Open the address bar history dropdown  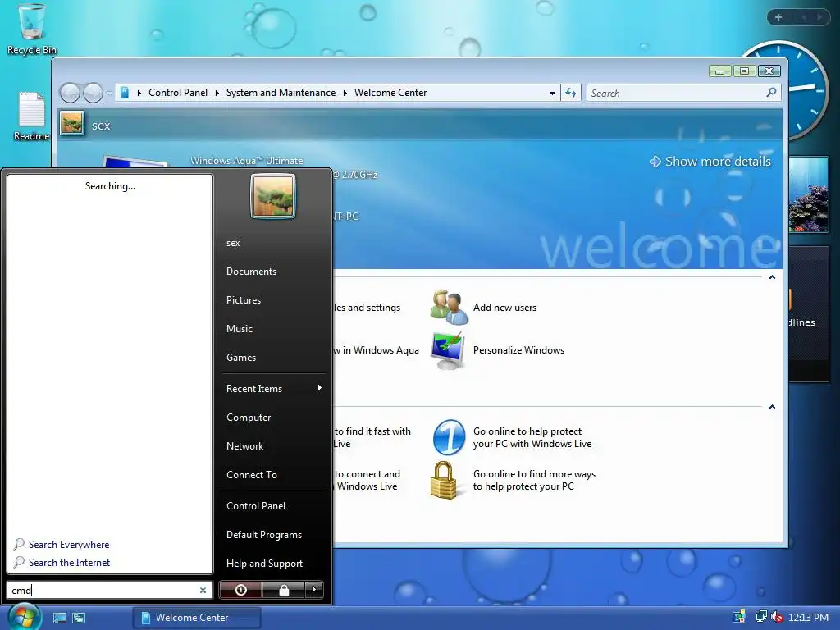(552, 94)
